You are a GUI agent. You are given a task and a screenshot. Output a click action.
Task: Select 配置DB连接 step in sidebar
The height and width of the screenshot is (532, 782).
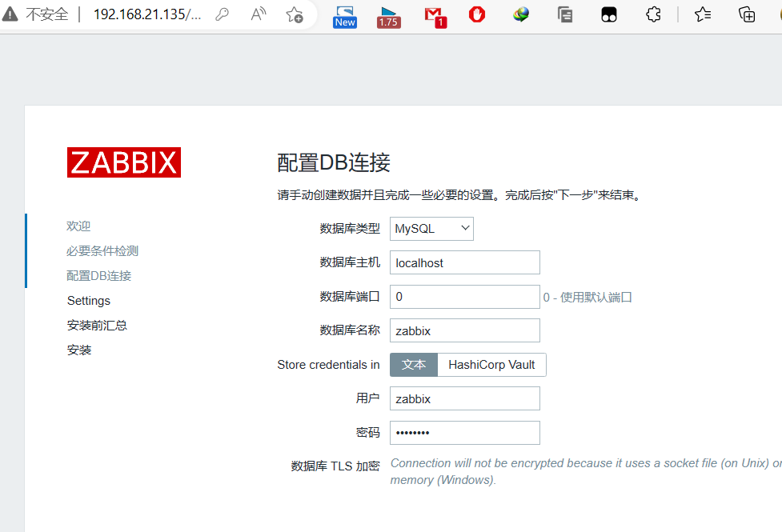tap(98, 276)
